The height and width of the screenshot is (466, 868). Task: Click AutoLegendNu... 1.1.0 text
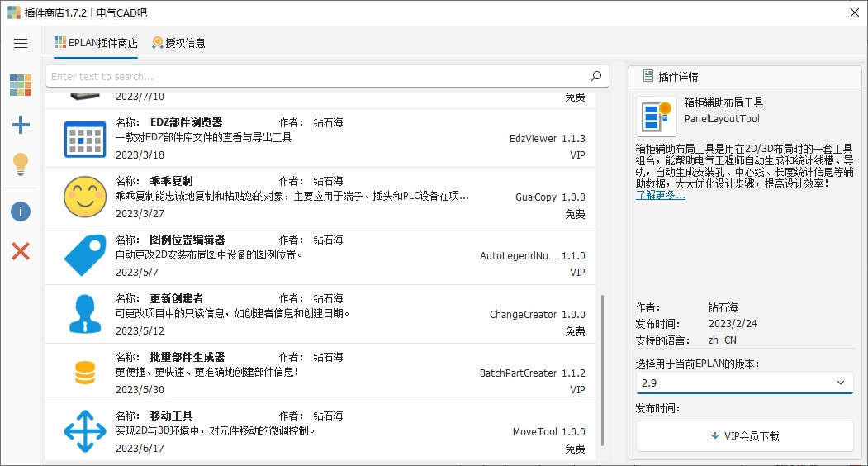tap(532, 256)
